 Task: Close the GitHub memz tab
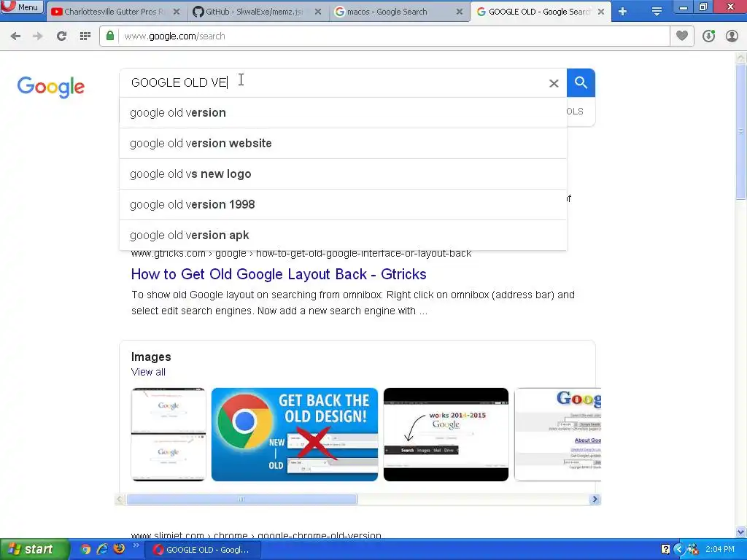(318, 12)
